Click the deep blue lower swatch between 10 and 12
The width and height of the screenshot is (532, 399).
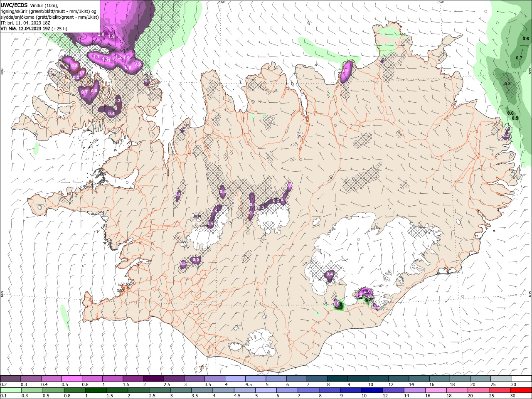point(372,390)
